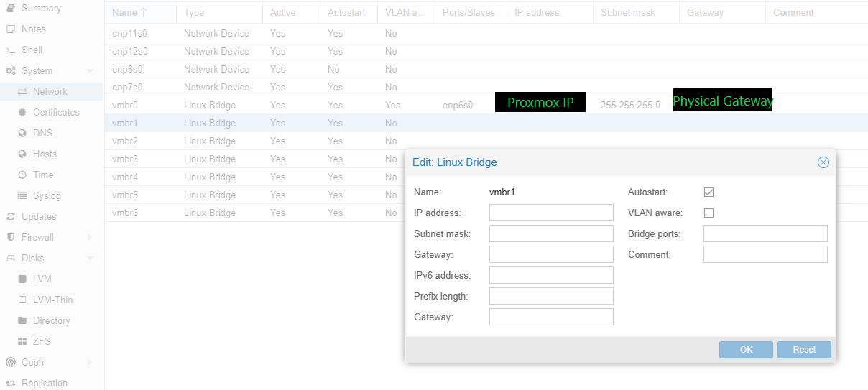Uncheck the Autostart checkbox

coord(708,192)
